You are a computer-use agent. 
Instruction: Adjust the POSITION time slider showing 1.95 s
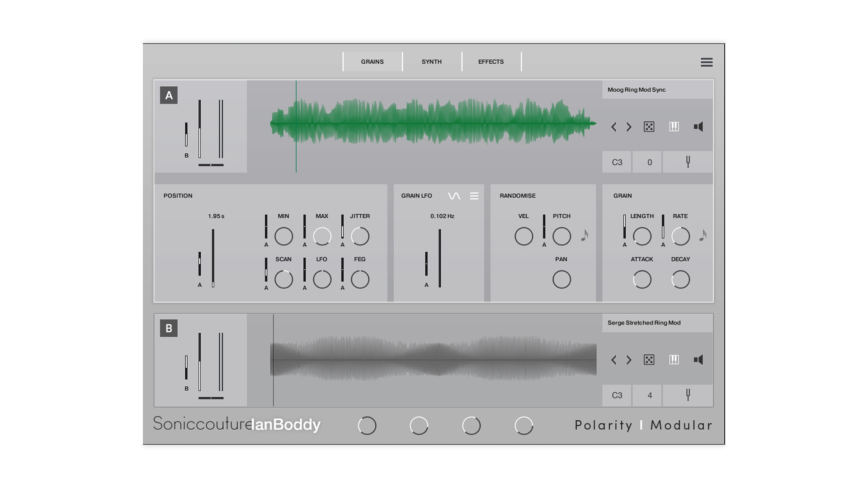213,258
